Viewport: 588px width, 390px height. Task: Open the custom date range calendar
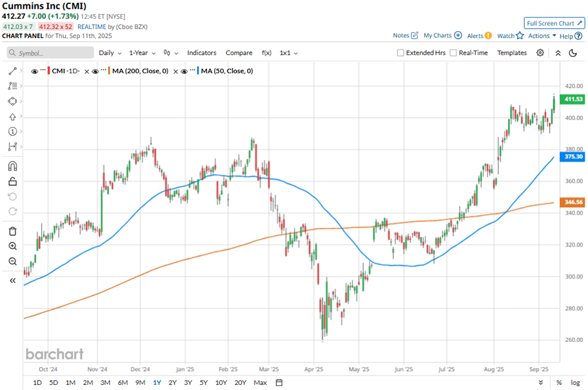[279, 382]
